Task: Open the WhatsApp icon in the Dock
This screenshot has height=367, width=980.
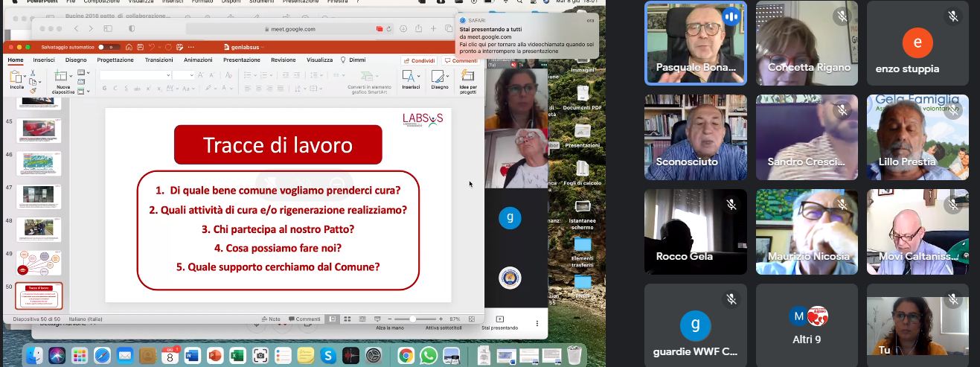Action: 428,355
